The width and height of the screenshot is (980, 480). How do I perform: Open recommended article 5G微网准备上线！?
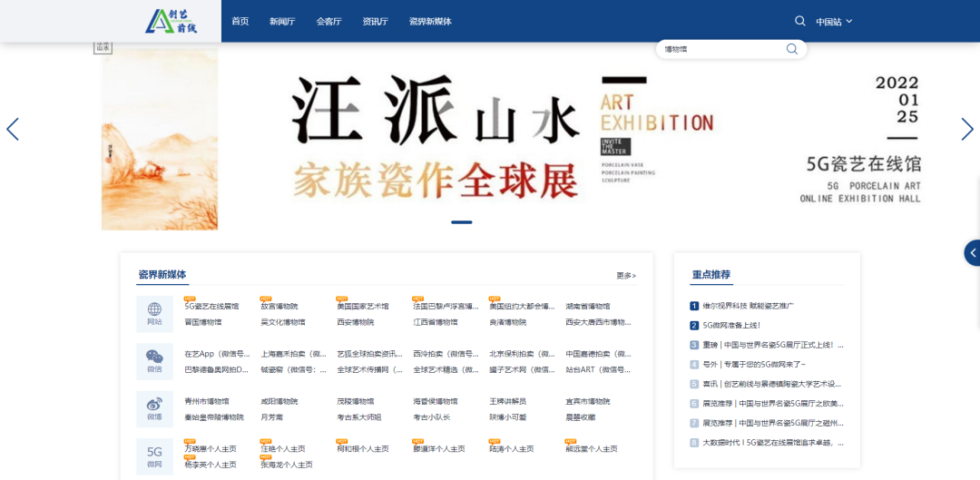(x=731, y=326)
